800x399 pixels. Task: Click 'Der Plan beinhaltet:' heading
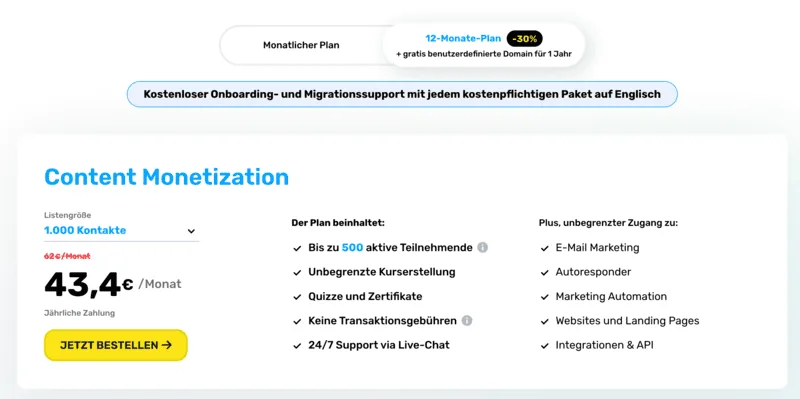[x=338, y=223]
